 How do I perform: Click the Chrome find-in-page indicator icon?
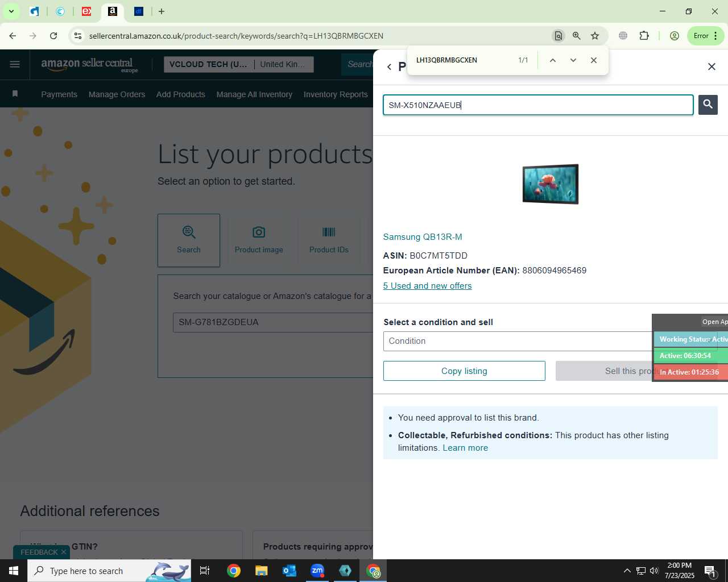click(x=559, y=36)
